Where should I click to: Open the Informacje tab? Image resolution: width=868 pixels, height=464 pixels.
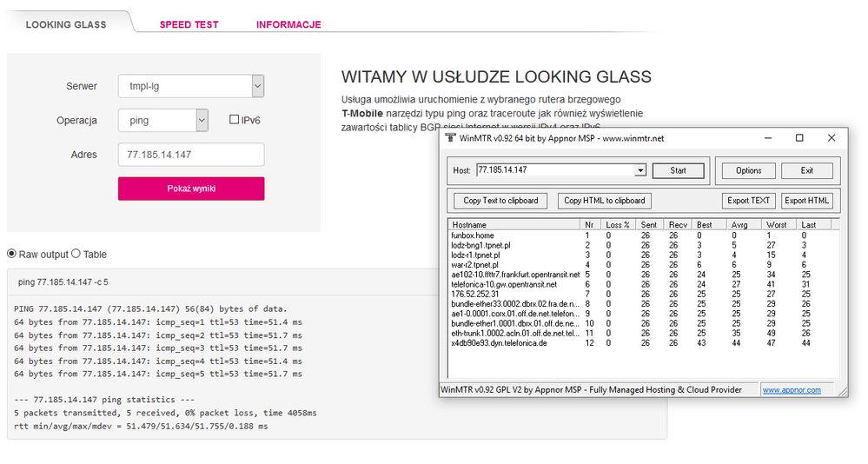288,24
